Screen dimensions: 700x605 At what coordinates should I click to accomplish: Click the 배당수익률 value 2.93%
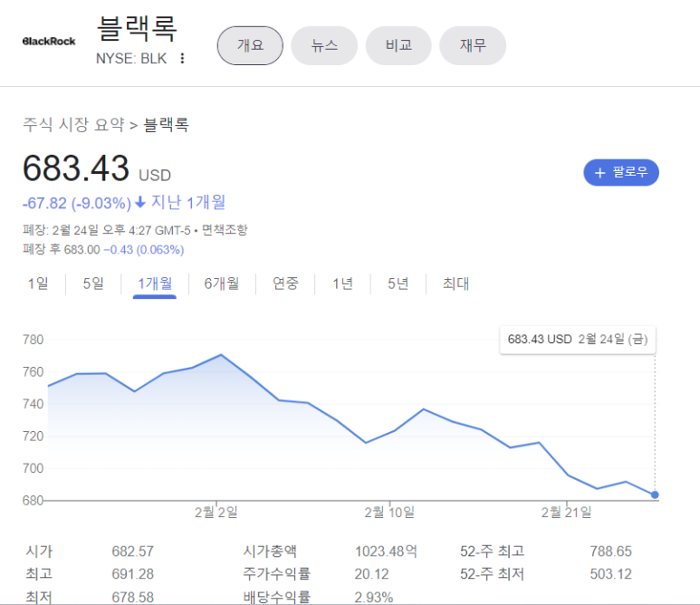point(374,597)
